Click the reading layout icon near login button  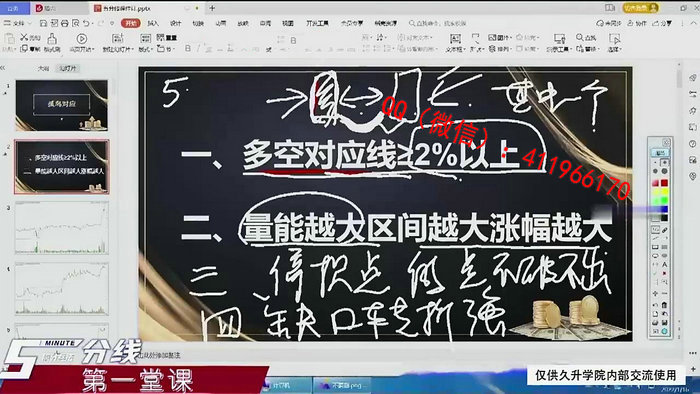[610, 8]
